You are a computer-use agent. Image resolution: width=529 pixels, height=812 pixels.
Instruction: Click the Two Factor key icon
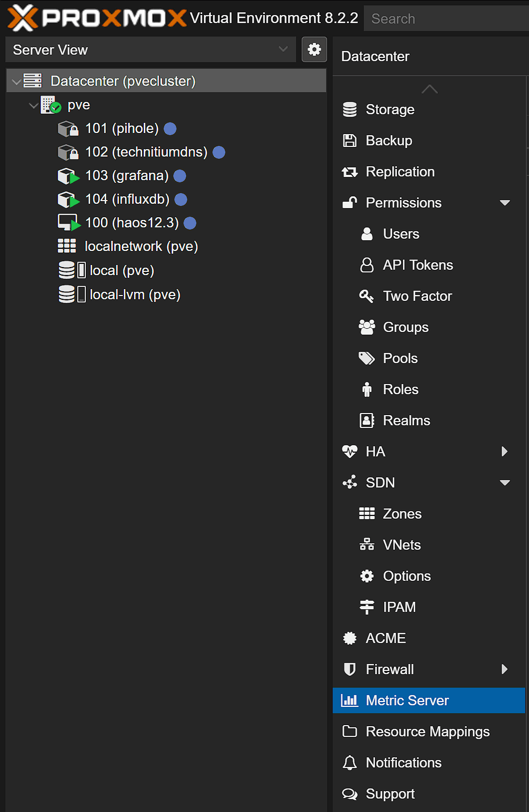[x=366, y=296]
